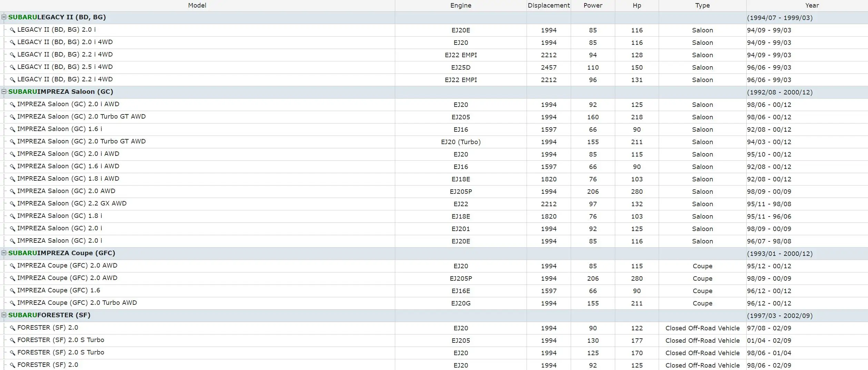This screenshot has height=370, width=868.
Task: Click magnifier icon on IMPREZA Saloon 1.6 i EJ16 non-AWD row
Action: click(12, 129)
